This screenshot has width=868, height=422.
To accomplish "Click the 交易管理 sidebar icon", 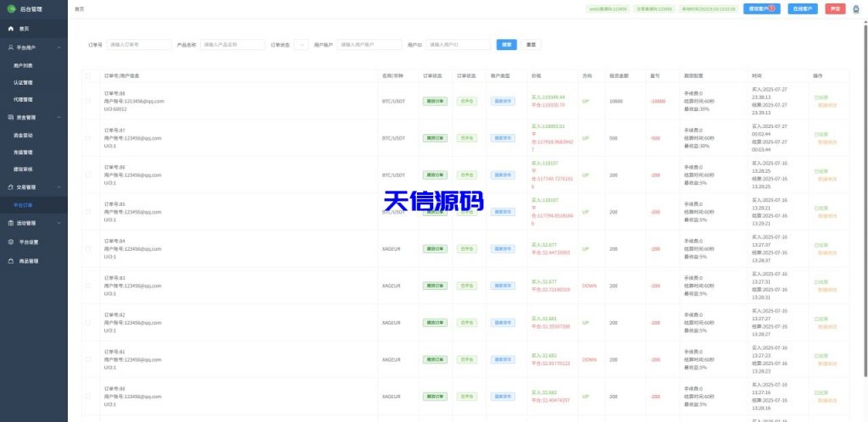I will tap(10, 186).
